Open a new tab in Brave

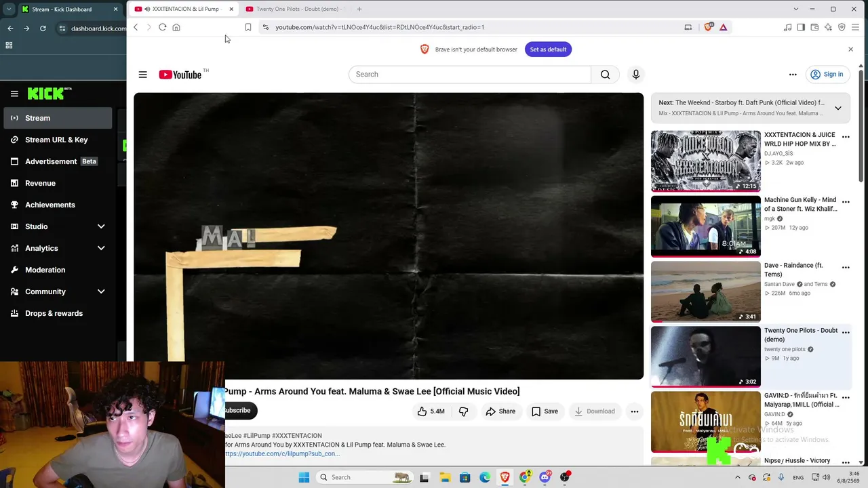click(359, 9)
